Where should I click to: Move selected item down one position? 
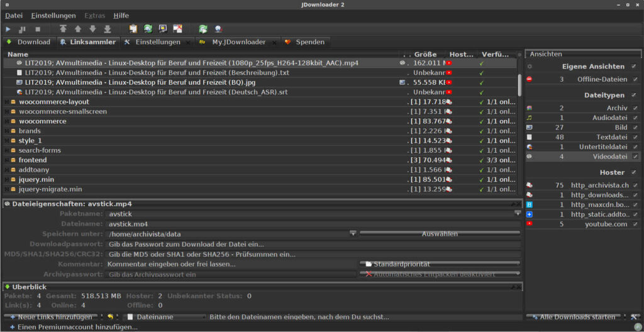[x=92, y=29]
